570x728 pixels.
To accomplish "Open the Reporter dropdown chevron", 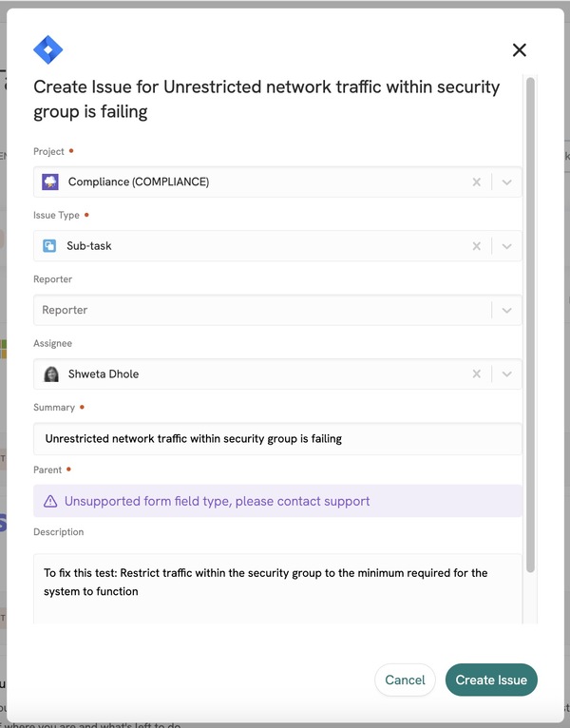I will [x=506, y=310].
